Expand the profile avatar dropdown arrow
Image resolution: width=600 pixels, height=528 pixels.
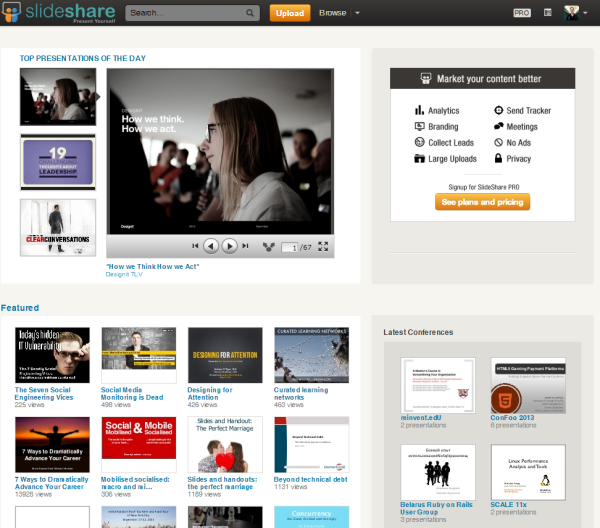585,13
